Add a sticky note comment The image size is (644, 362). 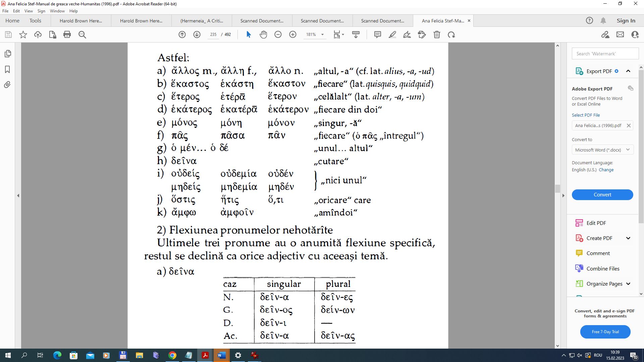point(378,35)
